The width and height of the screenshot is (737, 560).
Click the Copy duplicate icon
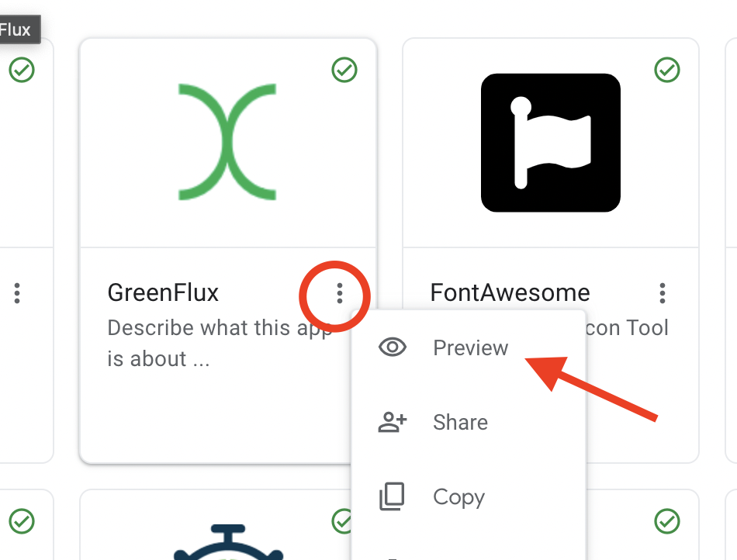point(392,496)
